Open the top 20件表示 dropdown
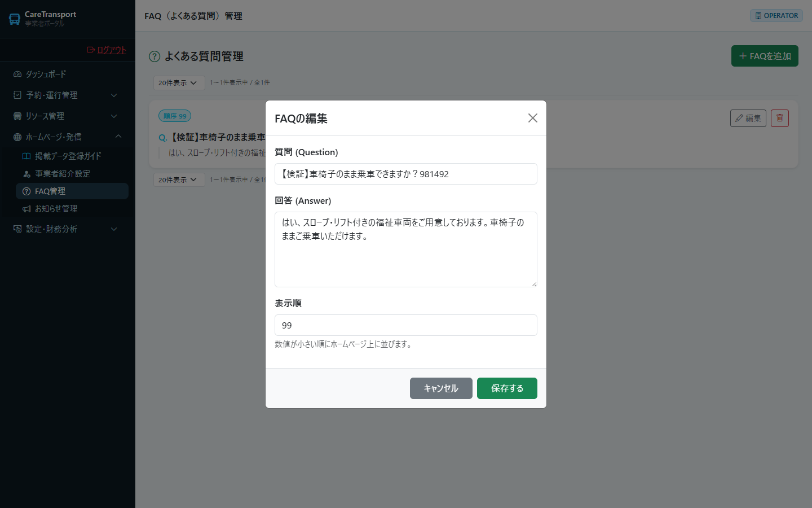 point(179,82)
